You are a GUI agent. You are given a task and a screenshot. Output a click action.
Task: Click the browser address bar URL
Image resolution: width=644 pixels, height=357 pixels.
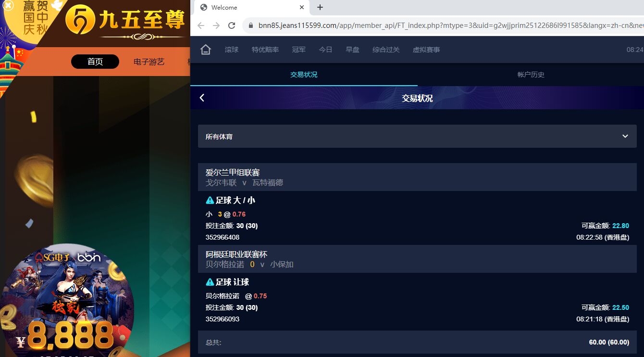pos(451,25)
